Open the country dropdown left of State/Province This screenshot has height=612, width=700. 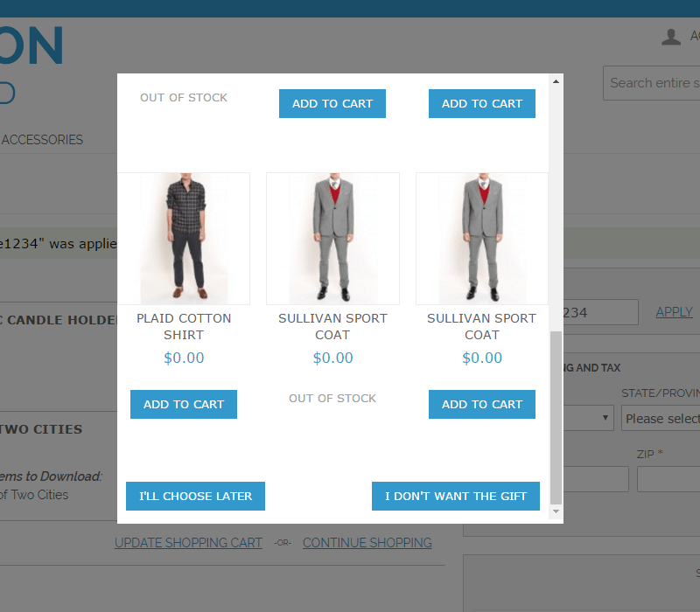point(588,419)
